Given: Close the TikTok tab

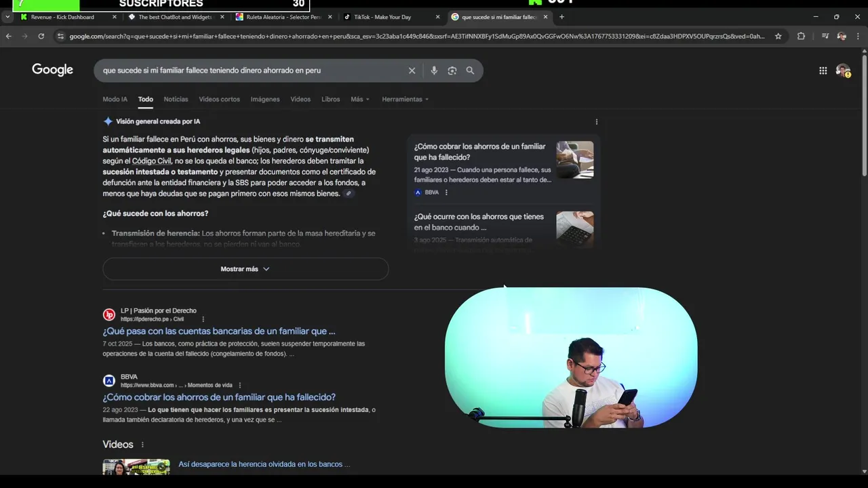Looking at the screenshot, I should pos(437,17).
